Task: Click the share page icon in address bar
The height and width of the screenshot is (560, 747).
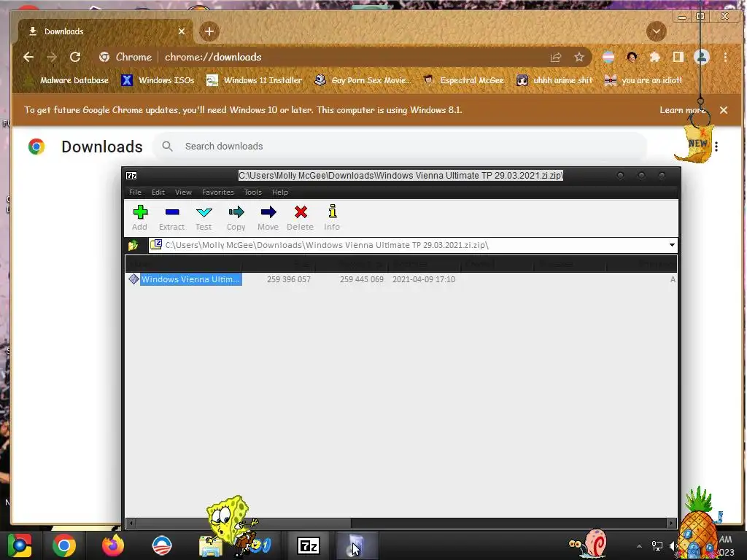Action: point(556,58)
